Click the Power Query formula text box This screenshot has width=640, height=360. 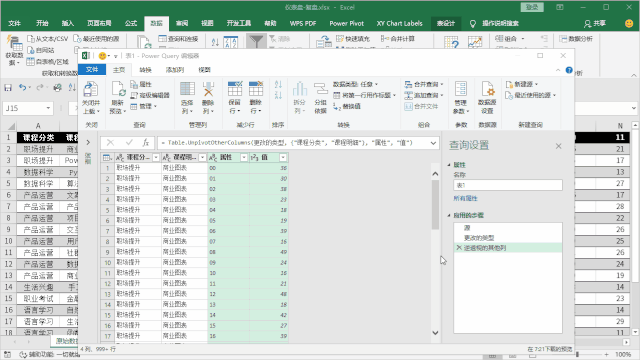click(x=293, y=143)
